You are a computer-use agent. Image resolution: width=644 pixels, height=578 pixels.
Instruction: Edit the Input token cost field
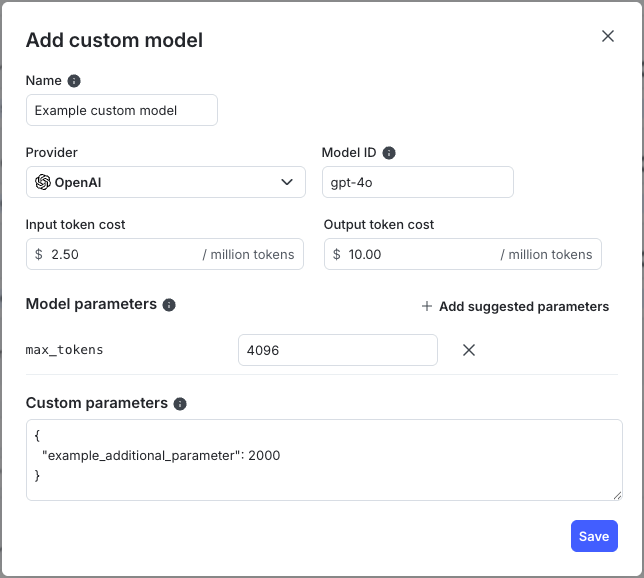[x=120, y=254]
